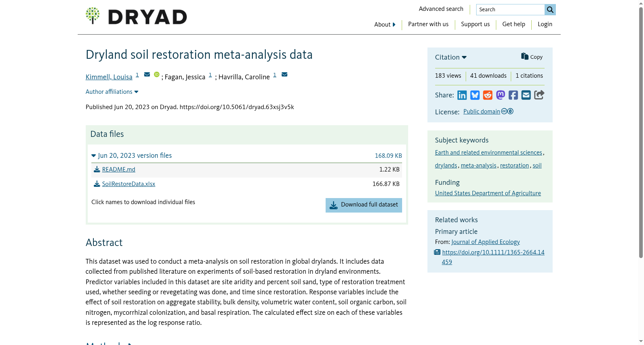Click in the Search input field
Image resolution: width=644 pixels, height=345 pixels.
point(510,10)
